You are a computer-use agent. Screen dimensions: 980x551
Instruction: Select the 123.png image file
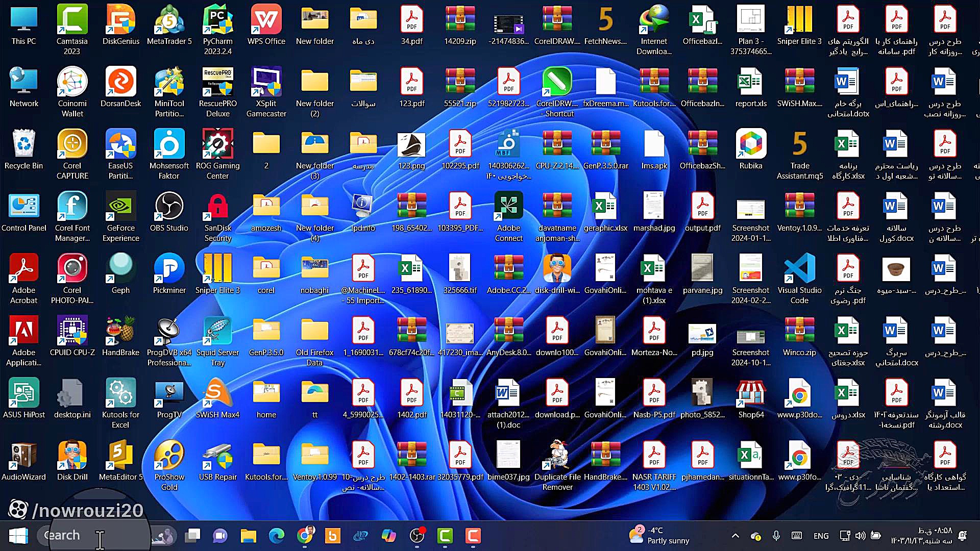point(411,150)
